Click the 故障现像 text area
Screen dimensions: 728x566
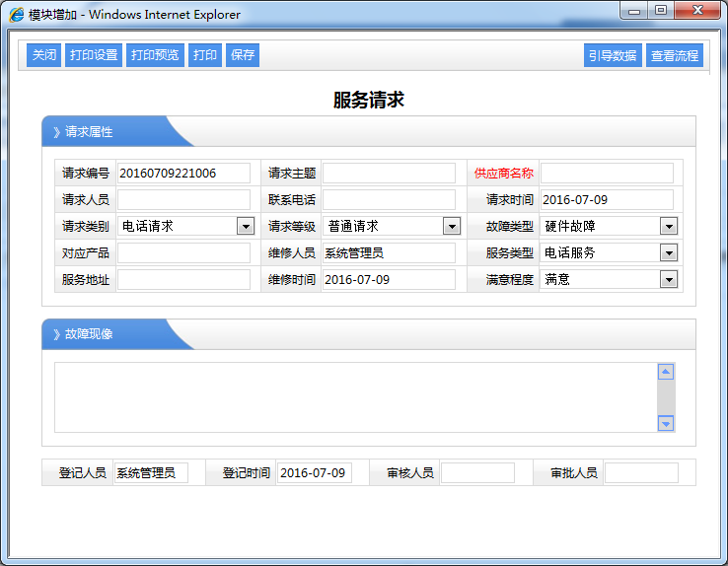click(355, 397)
